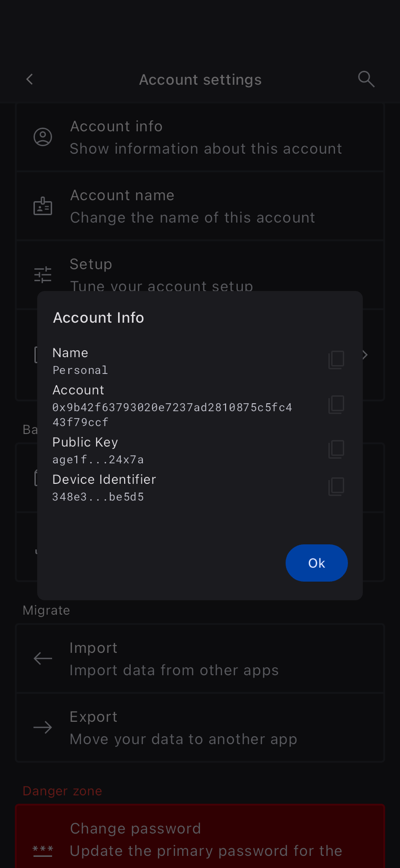Open Import data from other apps
The height and width of the screenshot is (868, 400).
(x=174, y=658)
